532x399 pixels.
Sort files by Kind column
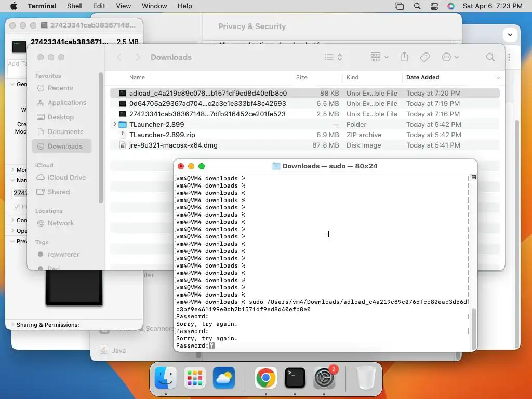(x=353, y=77)
